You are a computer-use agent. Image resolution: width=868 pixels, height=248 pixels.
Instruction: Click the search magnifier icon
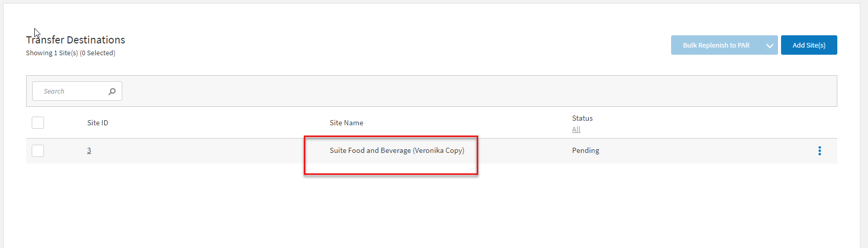click(x=112, y=92)
